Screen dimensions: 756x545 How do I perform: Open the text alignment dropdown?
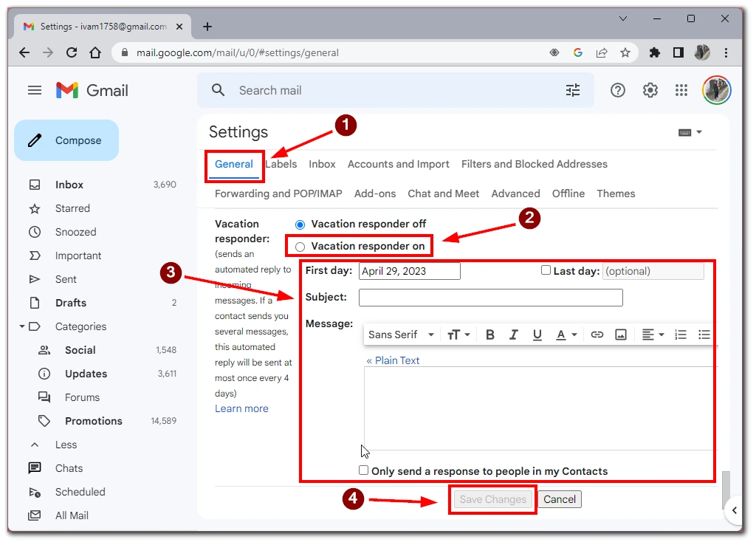tap(653, 335)
